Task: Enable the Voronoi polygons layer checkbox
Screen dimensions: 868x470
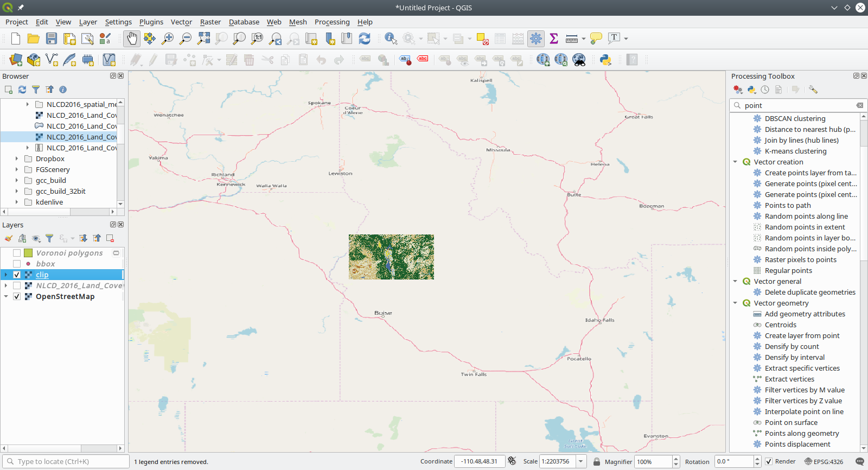Action: coord(17,253)
